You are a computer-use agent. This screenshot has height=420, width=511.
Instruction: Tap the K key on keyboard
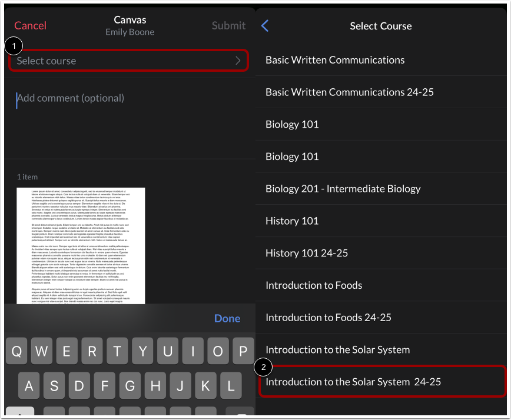click(205, 386)
